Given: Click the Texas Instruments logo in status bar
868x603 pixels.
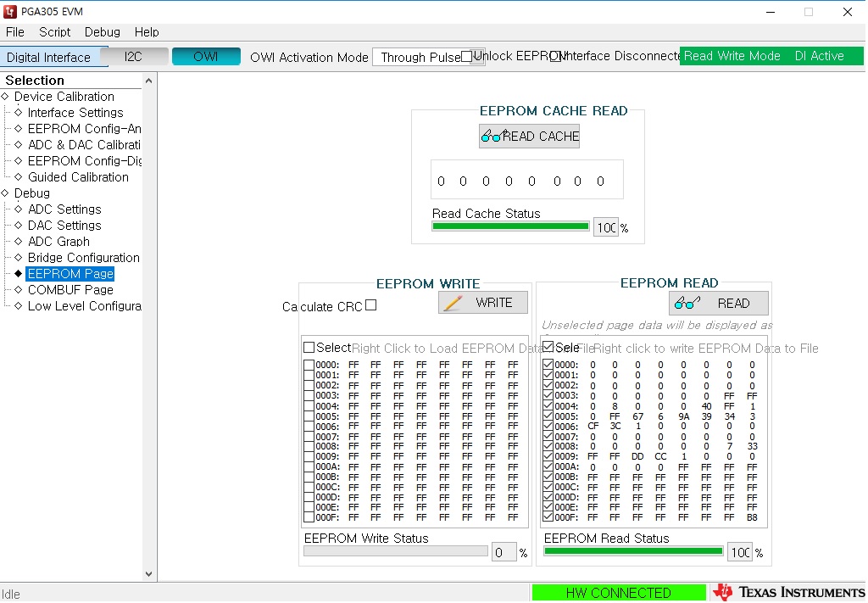Looking at the screenshot, I should tap(788, 592).
